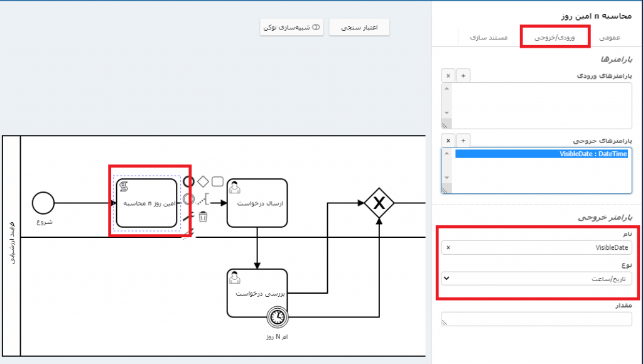This screenshot has height=364, width=643.
Task: Click the نام input field containing VisibleDate
Action: coord(536,248)
